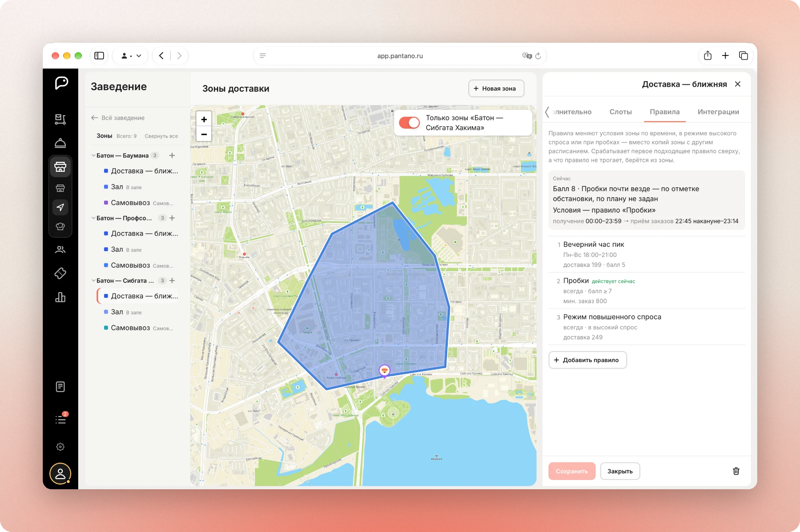Open the bar chart analytics icon

coord(60,297)
